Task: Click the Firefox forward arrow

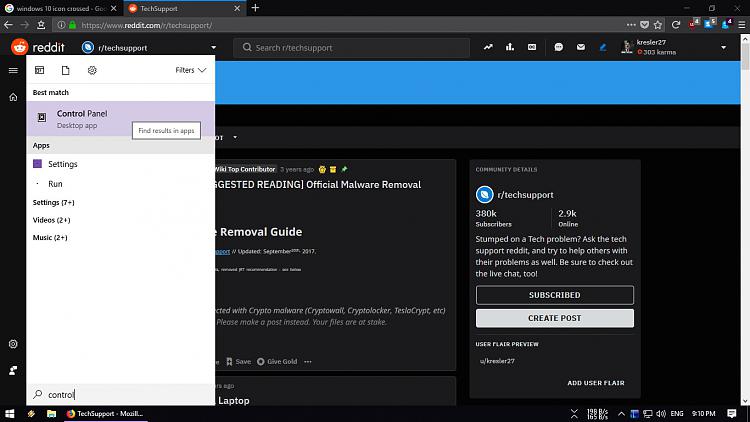Action: click(x=25, y=25)
